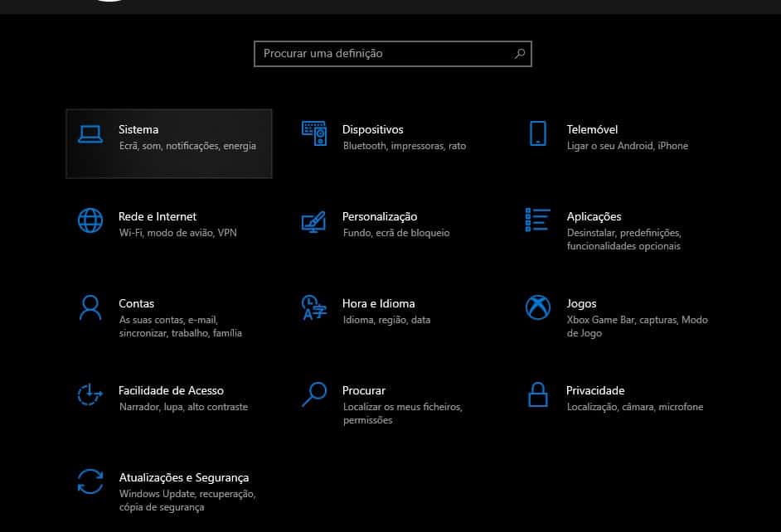Image resolution: width=781 pixels, height=532 pixels.
Task: Open the Facilidade de Acesso icon
Action: point(90,394)
